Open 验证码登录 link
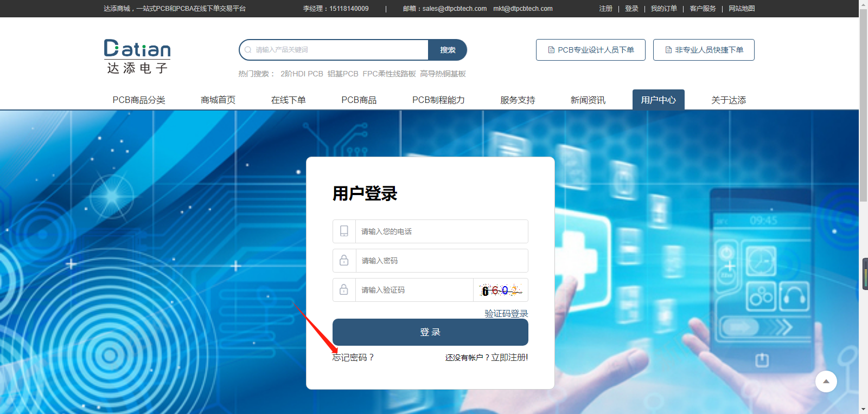Image resolution: width=868 pixels, height=414 pixels. (506, 314)
